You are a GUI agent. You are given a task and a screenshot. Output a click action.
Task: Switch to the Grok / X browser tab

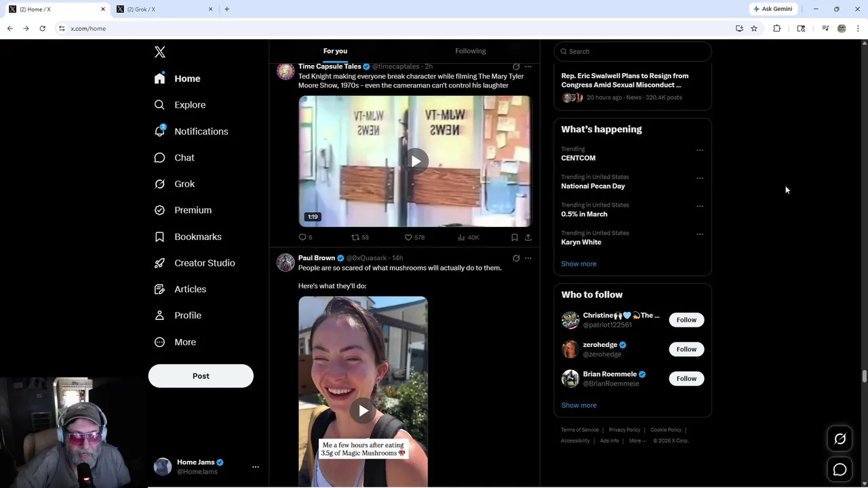pyautogui.click(x=163, y=9)
